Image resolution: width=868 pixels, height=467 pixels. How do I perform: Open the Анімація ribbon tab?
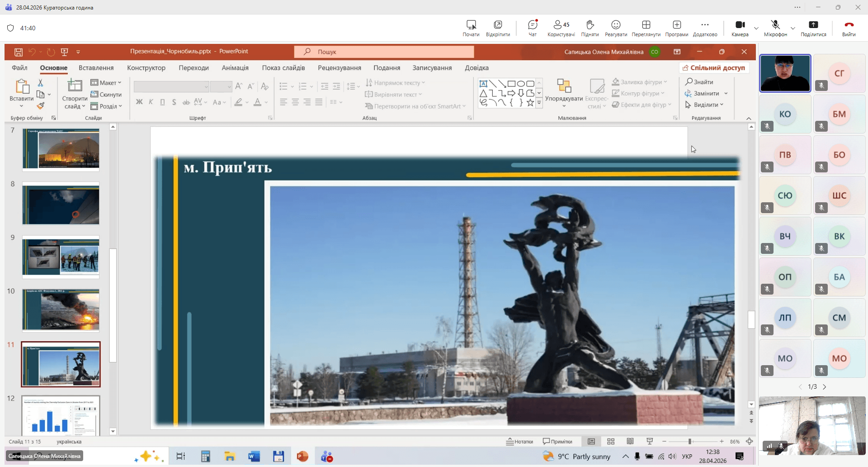point(235,68)
